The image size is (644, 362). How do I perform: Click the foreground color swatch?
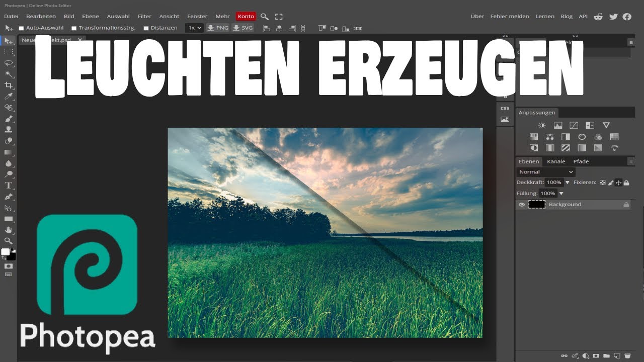6,252
